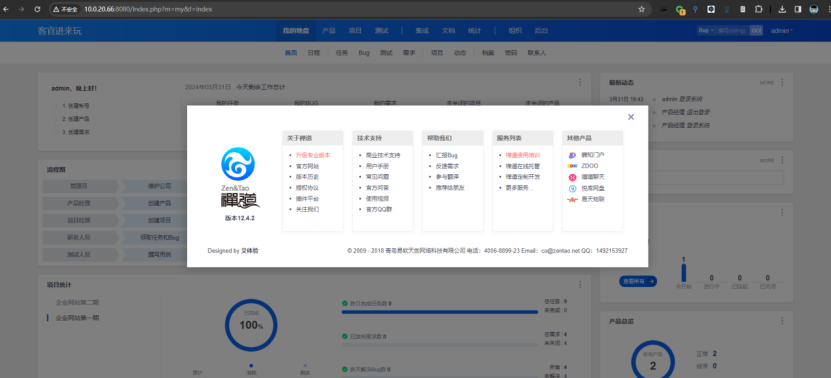Toggle the browser side panel icon

798,9
